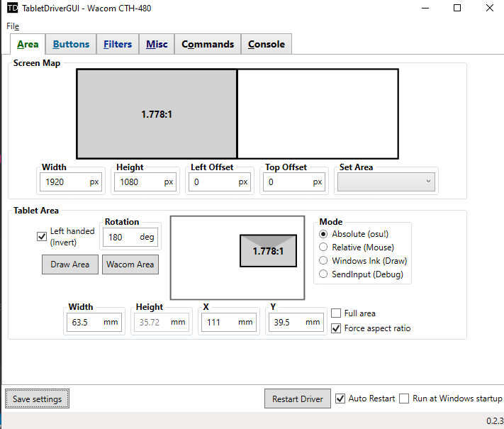Image resolution: width=504 pixels, height=429 pixels.
Task: Select the gray left monitor in Screen Map
Action: click(157, 114)
